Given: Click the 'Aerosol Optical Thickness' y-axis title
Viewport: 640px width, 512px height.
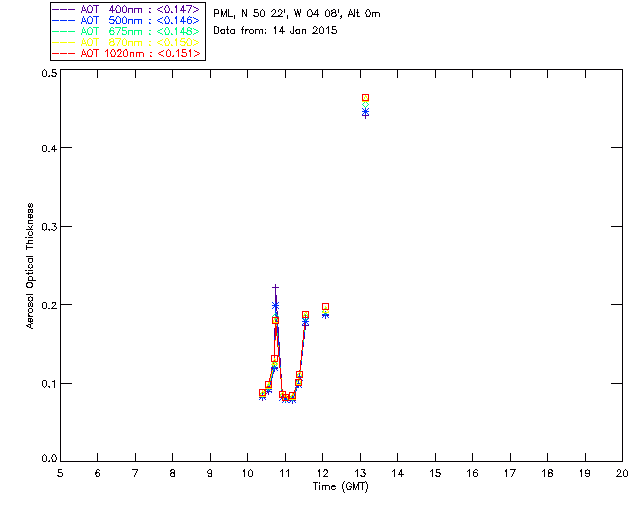Looking at the screenshot, I should (x=30, y=266).
